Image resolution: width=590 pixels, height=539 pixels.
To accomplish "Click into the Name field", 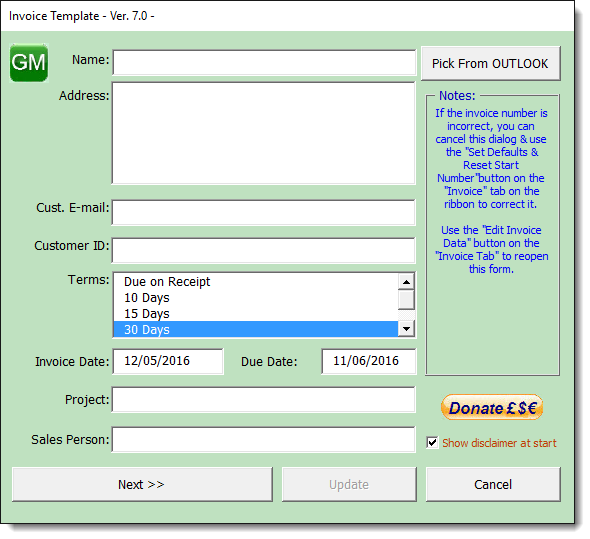I will 264,62.
